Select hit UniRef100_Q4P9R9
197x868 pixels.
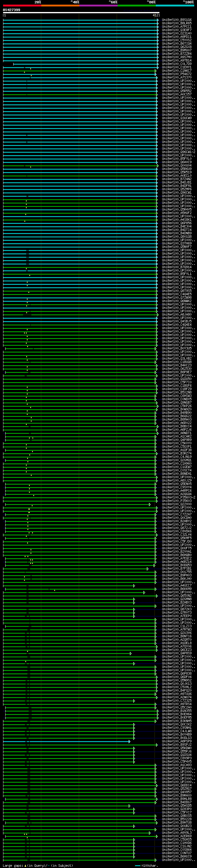tap(177, 440)
